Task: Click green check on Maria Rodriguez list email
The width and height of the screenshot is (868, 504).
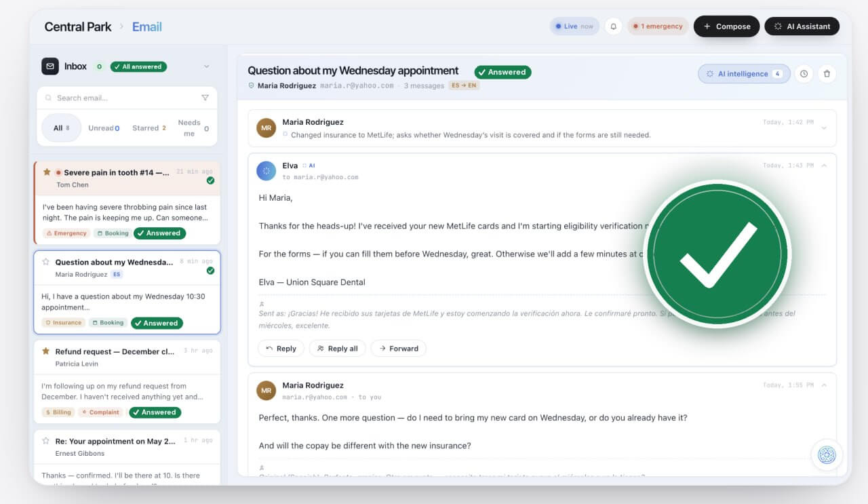Action: click(x=210, y=271)
